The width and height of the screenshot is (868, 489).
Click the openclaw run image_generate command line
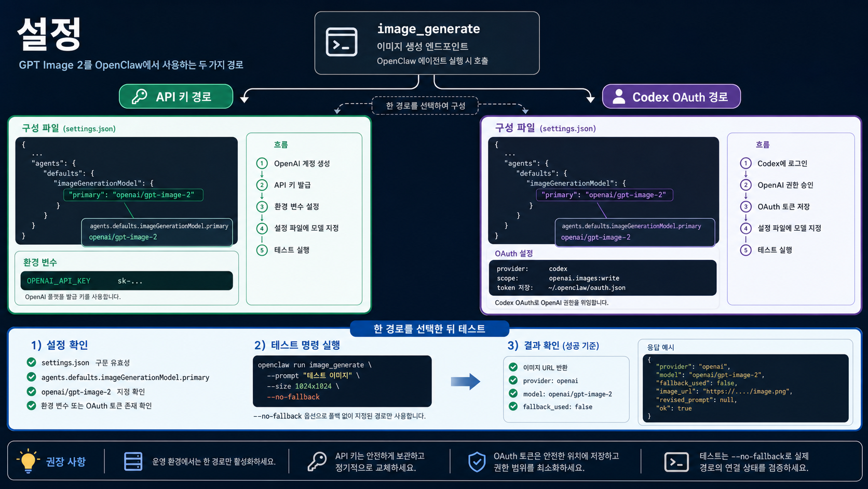point(315,365)
